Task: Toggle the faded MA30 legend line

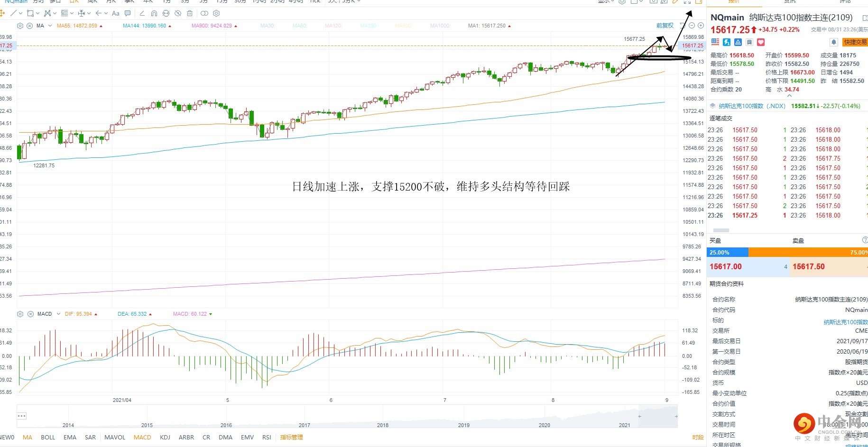Action: click(x=268, y=26)
